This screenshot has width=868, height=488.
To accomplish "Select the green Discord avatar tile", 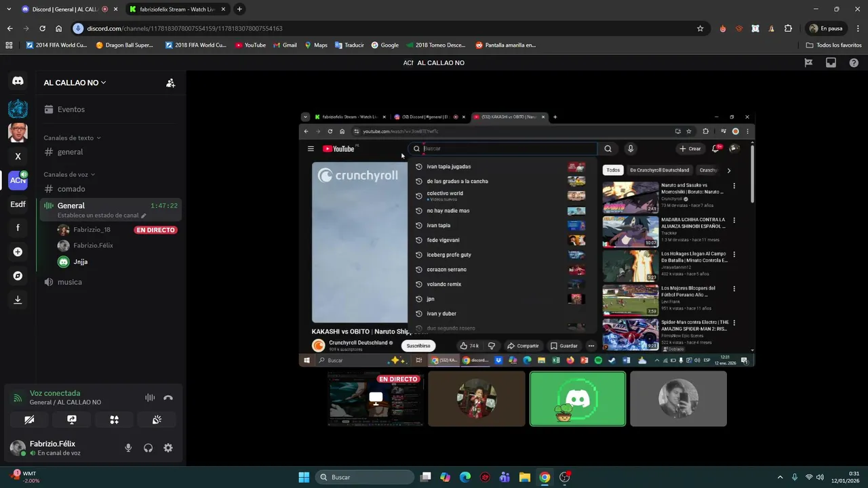I will point(577,399).
